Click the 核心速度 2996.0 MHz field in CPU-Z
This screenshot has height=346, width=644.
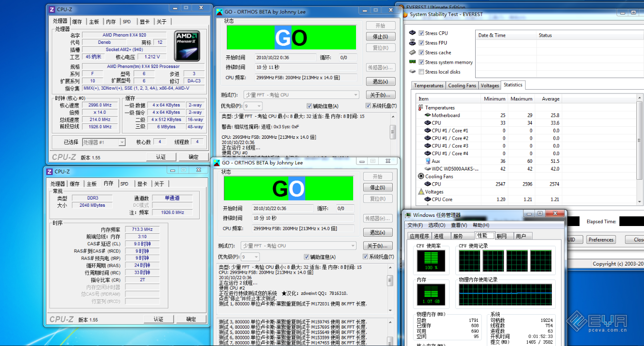100,105
